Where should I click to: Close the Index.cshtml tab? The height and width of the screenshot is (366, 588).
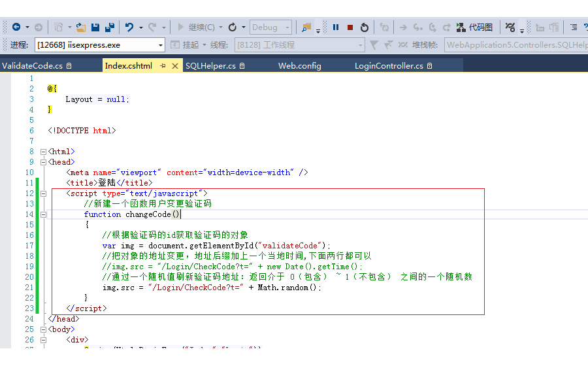click(x=174, y=66)
